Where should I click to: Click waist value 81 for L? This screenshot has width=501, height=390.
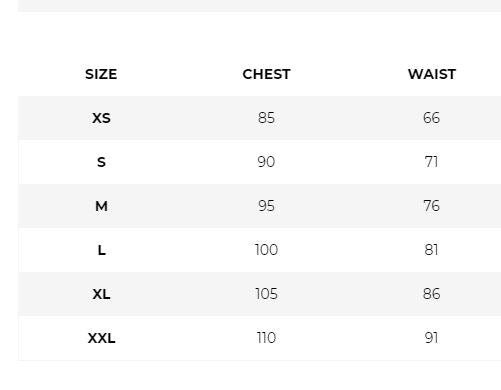[x=431, y=250]
